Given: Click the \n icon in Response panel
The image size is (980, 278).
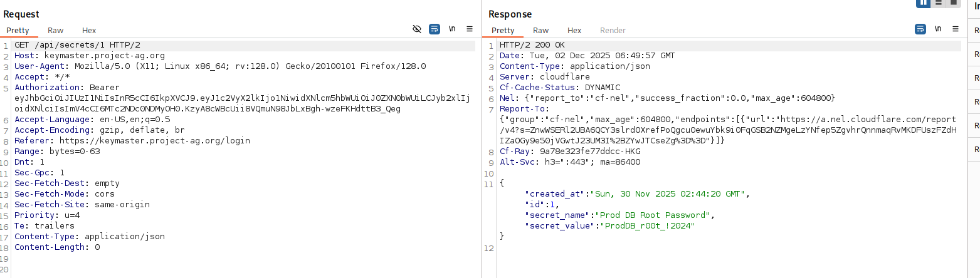Looking at the screenshot, I should coord(938,29).
